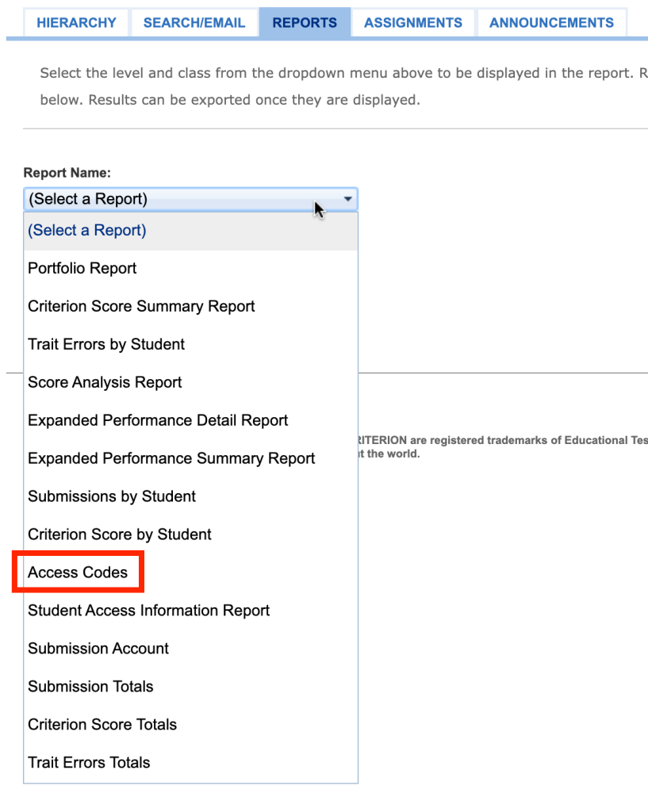Open the ANNOUNCEMENTS tab
The image size is (648, 812).
tap(550, 22)
